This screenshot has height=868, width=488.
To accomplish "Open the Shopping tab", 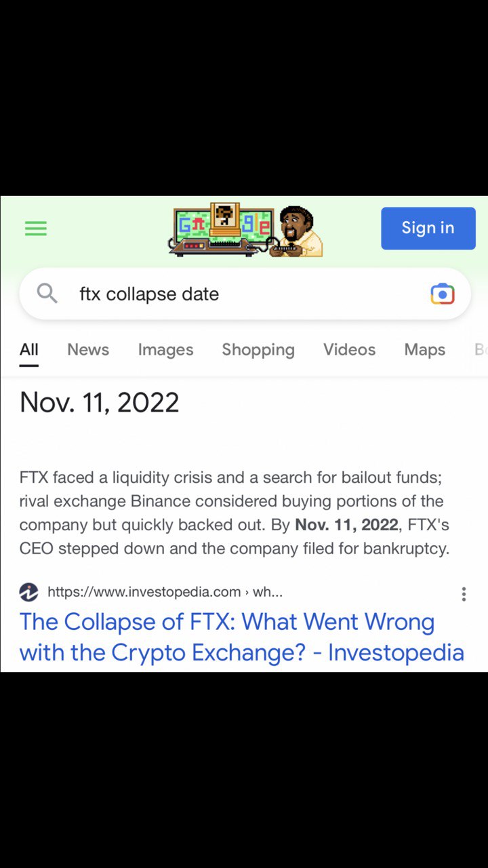I will [258, 350].
